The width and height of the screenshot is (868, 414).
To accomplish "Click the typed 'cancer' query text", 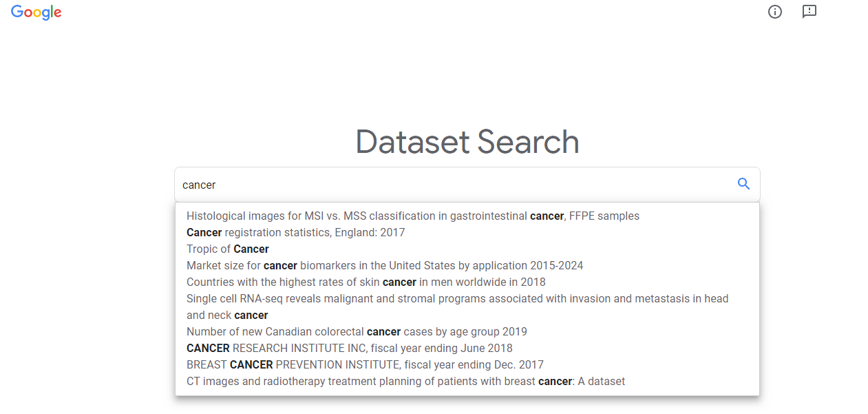I will click(x=199, y=185).
